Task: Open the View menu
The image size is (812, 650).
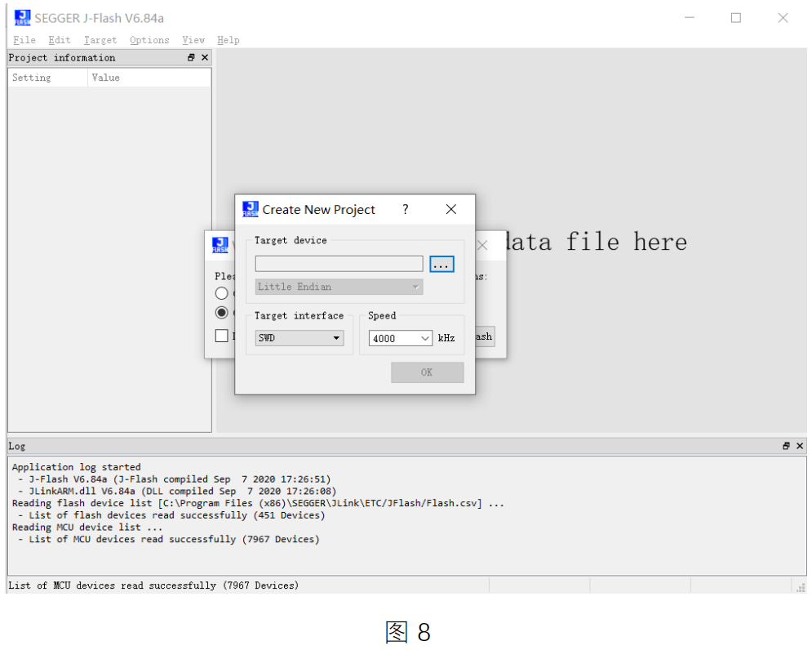Action: pyautogui.click(x=193, y=40)
